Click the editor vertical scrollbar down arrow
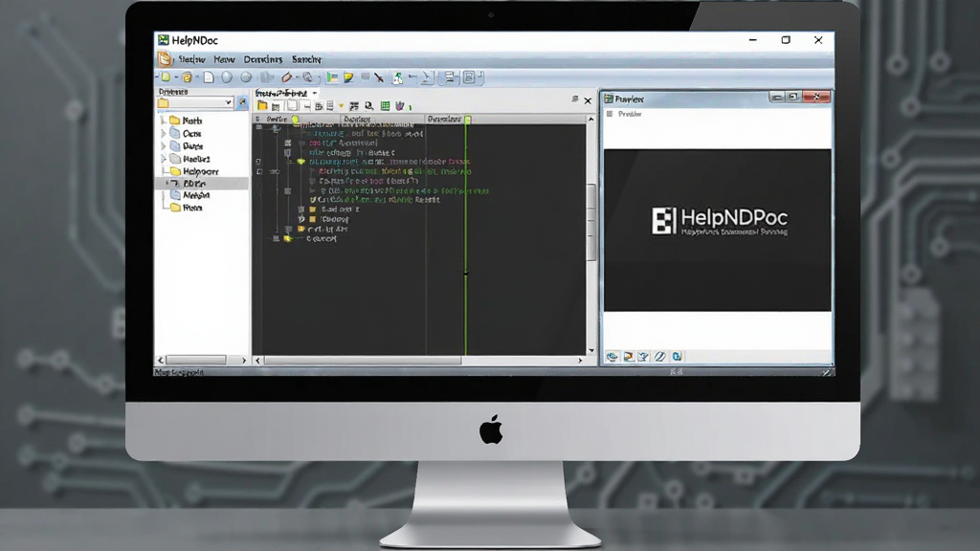The height and width of the screenshot is (551, 980). tap(590, 351)
